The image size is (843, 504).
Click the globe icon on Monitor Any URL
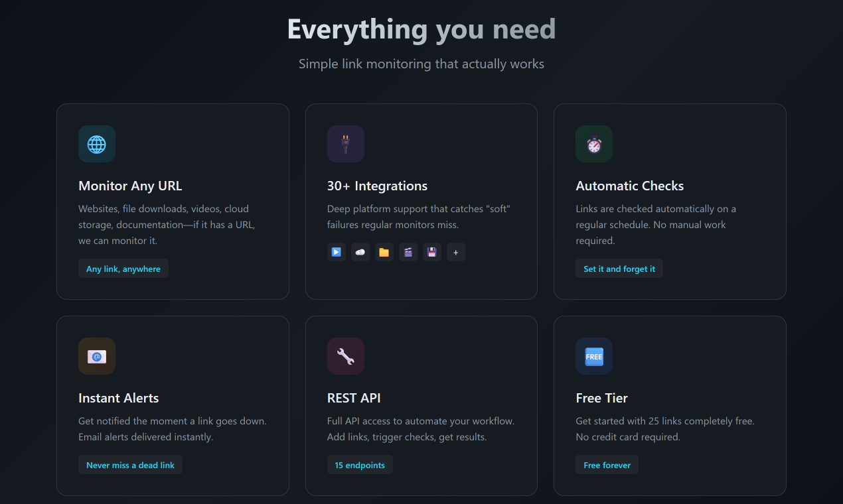click(x=97, y=144)
